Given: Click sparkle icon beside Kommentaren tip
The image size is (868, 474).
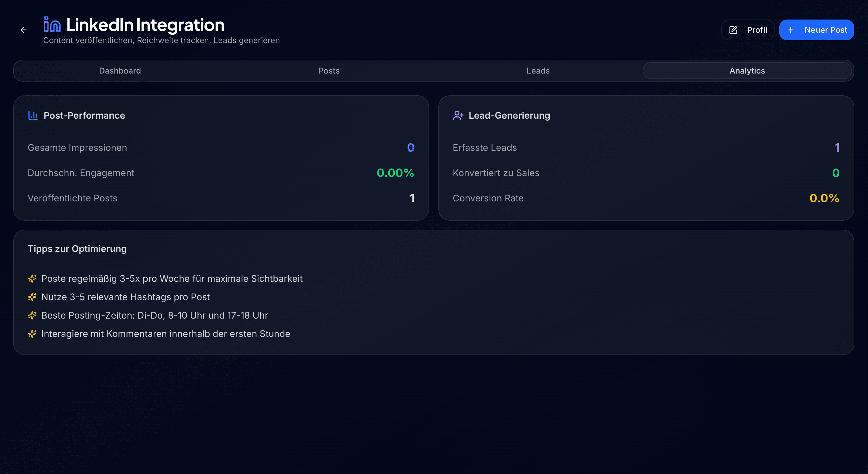Looking at the screenshot, I should (x=32, y=334).
